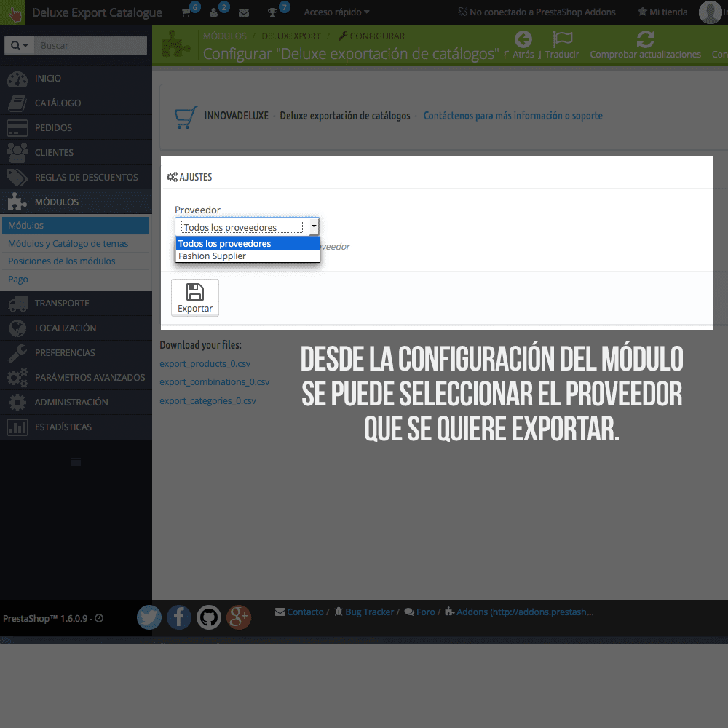Open the Parámetros avanzados menu item

click(x=76, y=377)
